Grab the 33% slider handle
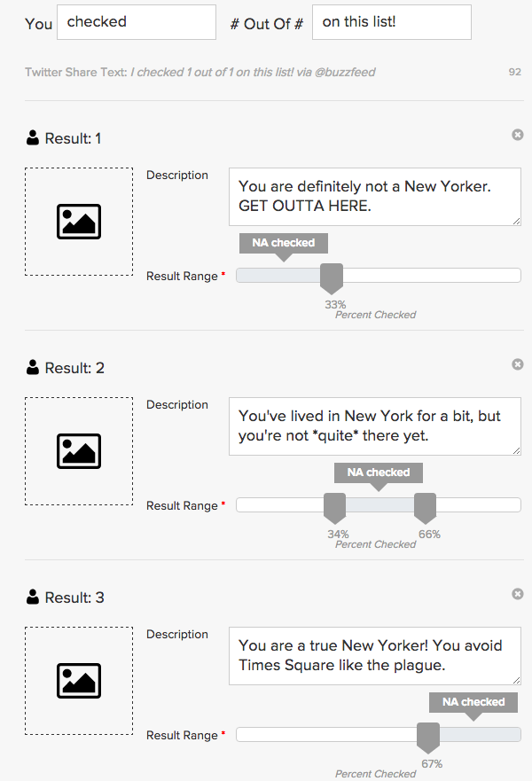 coord(332,278)
